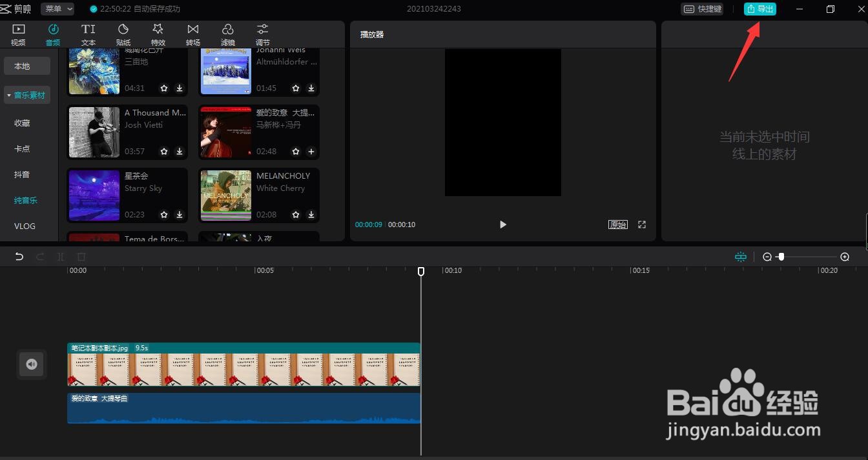Add 爱的致意 track to timeline
The width and height of the screenshot is (868, 460).
pyautogui.click(x=311, y=152)
